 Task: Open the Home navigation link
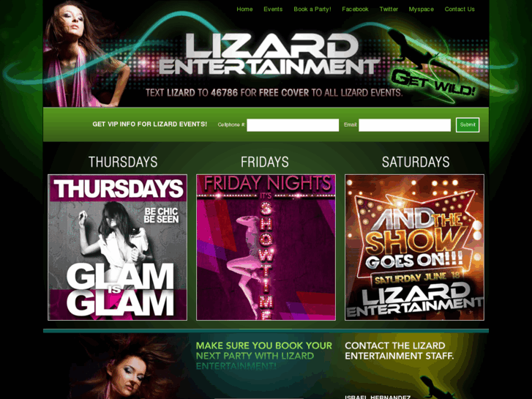[244, 10]
